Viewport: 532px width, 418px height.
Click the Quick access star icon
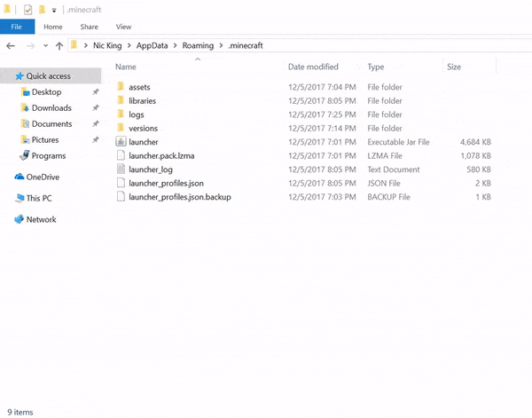(20, 76)
